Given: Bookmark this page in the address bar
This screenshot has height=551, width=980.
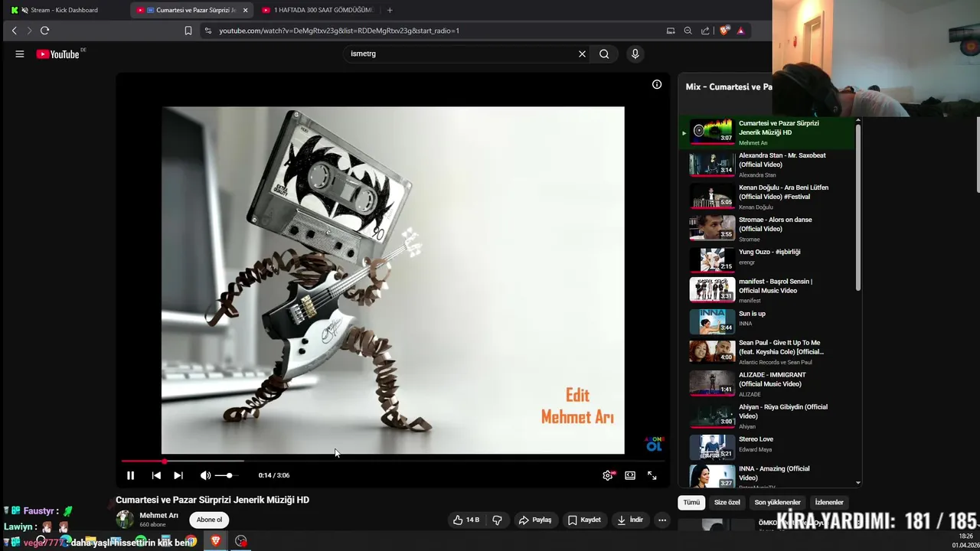Looking at the screenshot, I should (x=188, y=31).
